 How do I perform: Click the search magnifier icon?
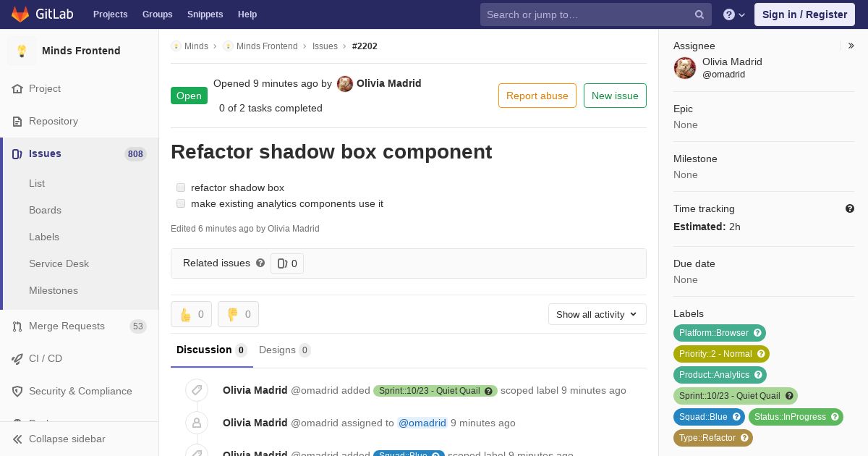click(699, 14)
